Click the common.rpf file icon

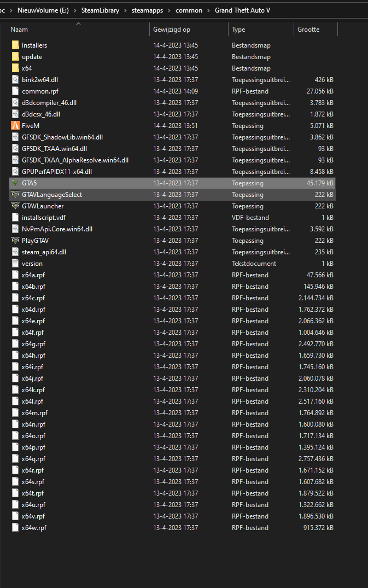coord(15,91)
